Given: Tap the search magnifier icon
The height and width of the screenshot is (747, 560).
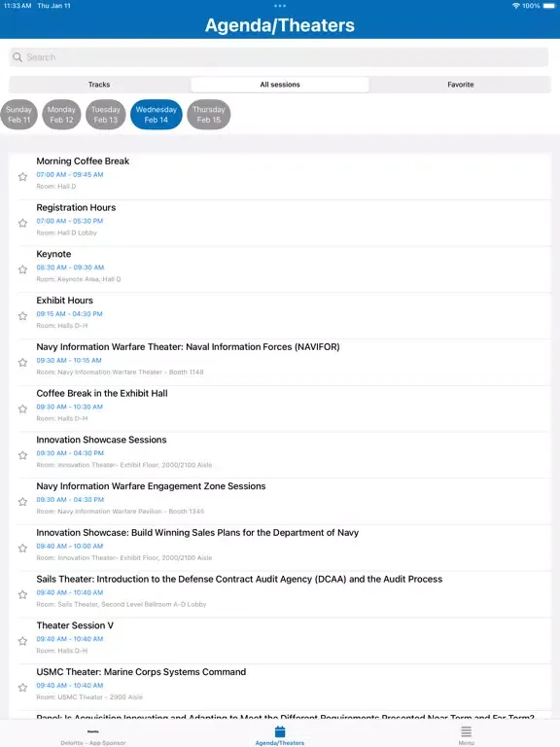Looking at the screenshot, I should 17,57.
